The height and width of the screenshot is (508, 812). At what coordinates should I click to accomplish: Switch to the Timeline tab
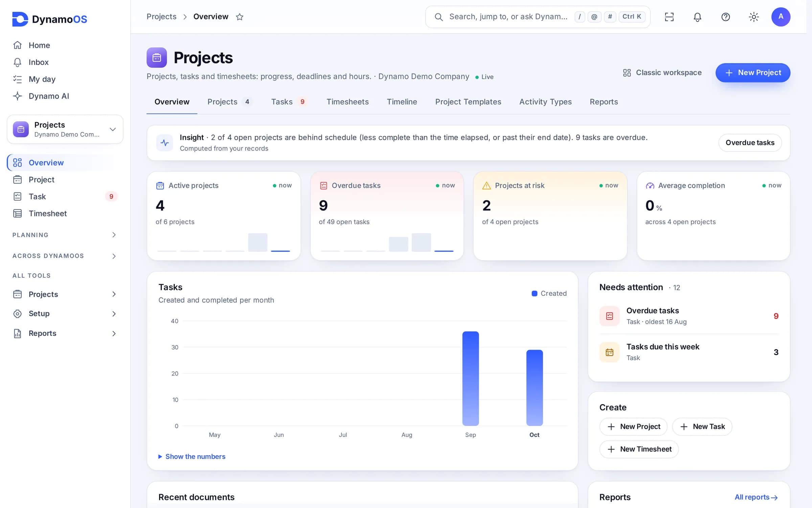click(402, 102)
